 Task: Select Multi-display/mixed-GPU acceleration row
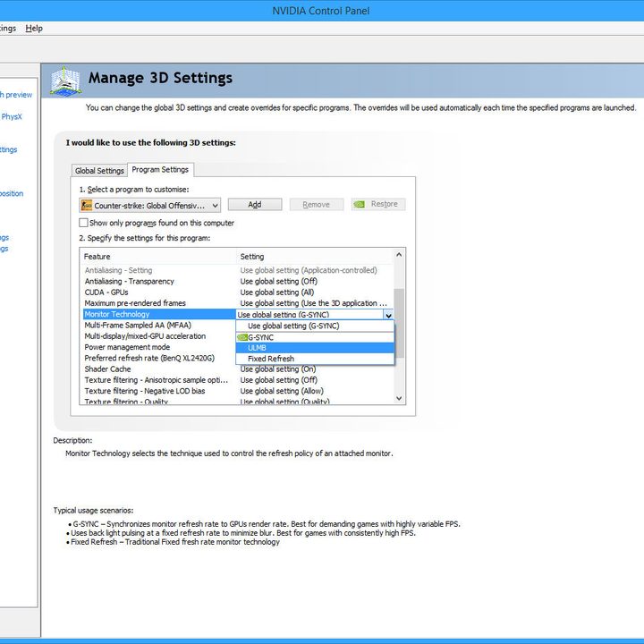tap(159, 336)
